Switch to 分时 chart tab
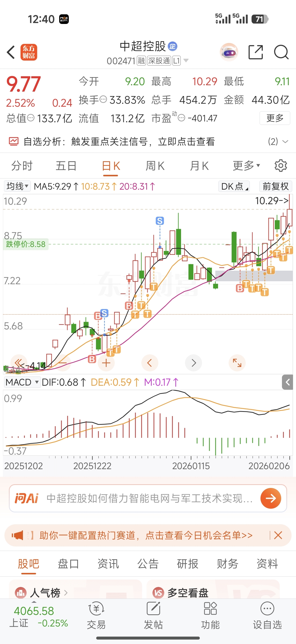296x644 pixels. pyautogui.click(x=22, y=166)
